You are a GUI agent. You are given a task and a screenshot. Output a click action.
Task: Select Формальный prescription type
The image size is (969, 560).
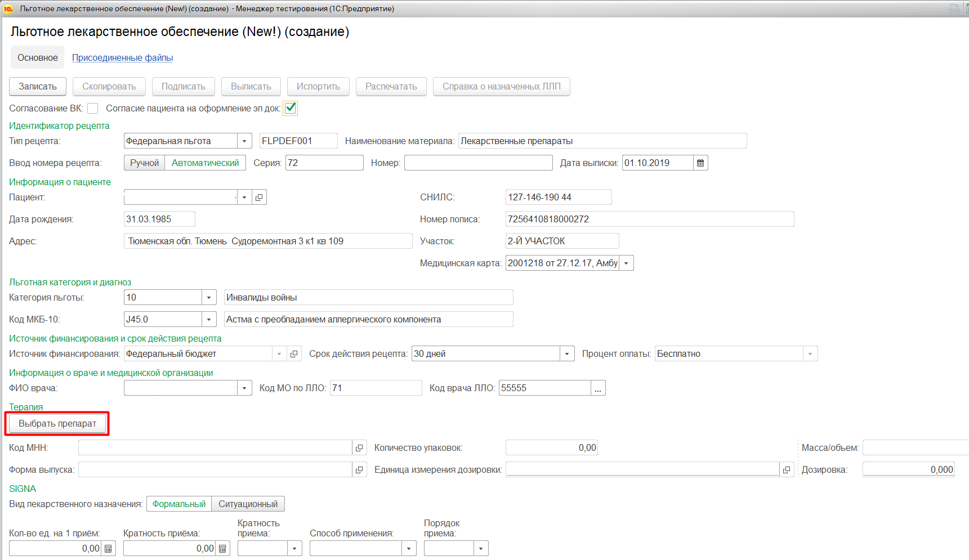click(x=179, y=504)
